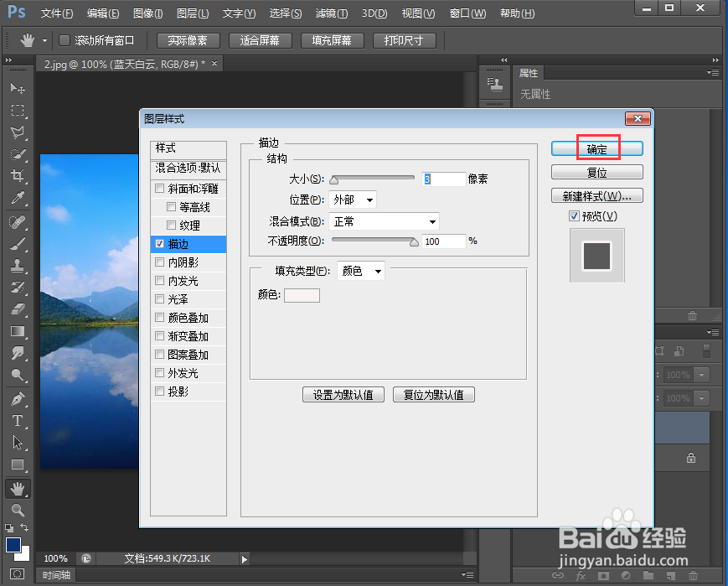Open the Position dropdown set to Outside
Image resolution: width=728 pixels, height=586 pixels.
(x=353, y=200)
